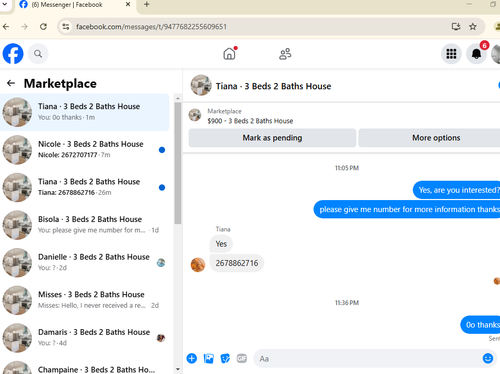The width and height of the screenshot is (500, 374).
Task: Reload the page with refresh icon
Action: coord(43,26)
